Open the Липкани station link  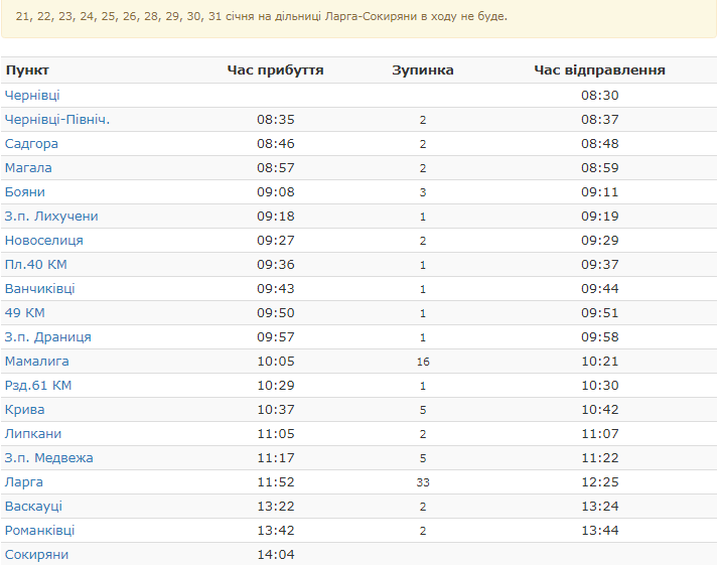(x=33, y=434)
